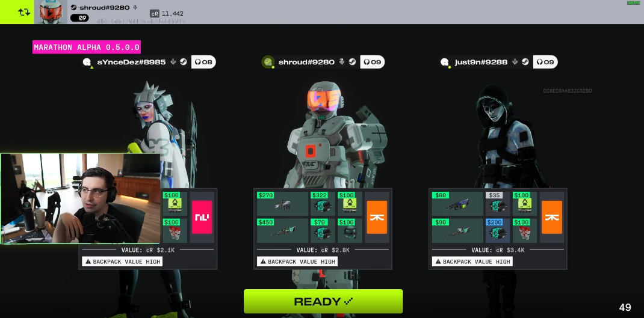Click Steam icon next to center shroud#9280
644x318 pixels.
(352, 62)
